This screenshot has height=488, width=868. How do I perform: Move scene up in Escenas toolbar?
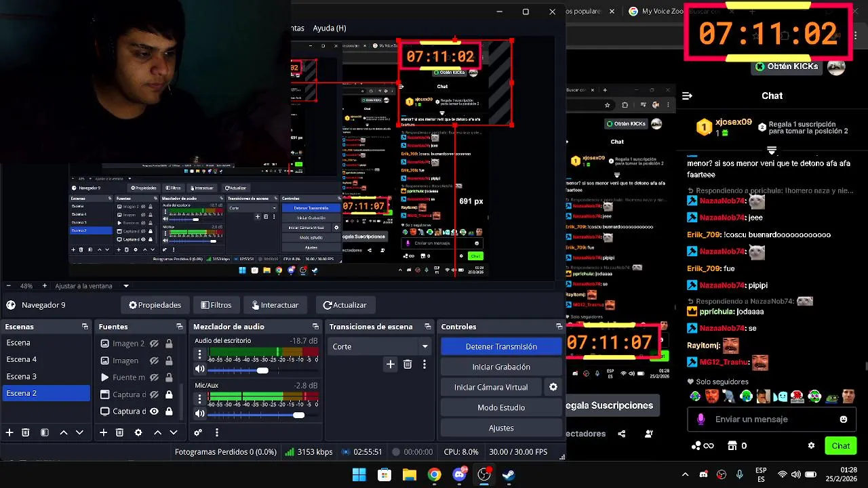[64, 432]
